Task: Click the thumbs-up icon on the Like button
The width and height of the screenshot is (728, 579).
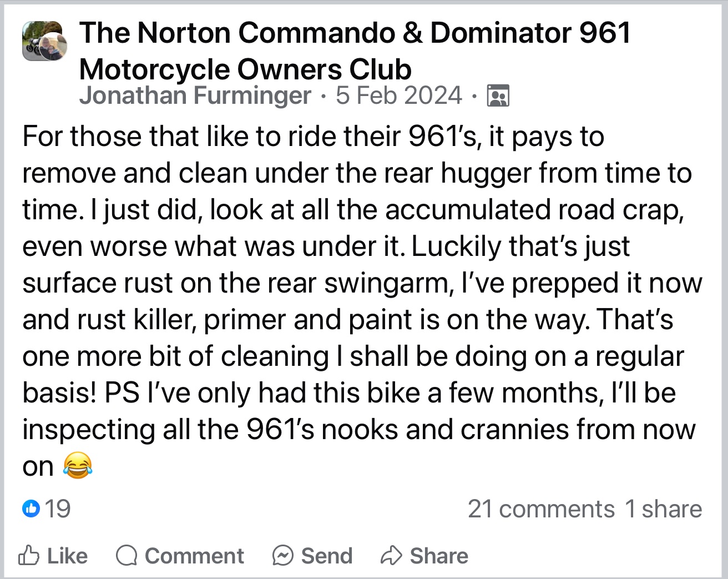Action: pyautogui.click(x=29, y=556)
